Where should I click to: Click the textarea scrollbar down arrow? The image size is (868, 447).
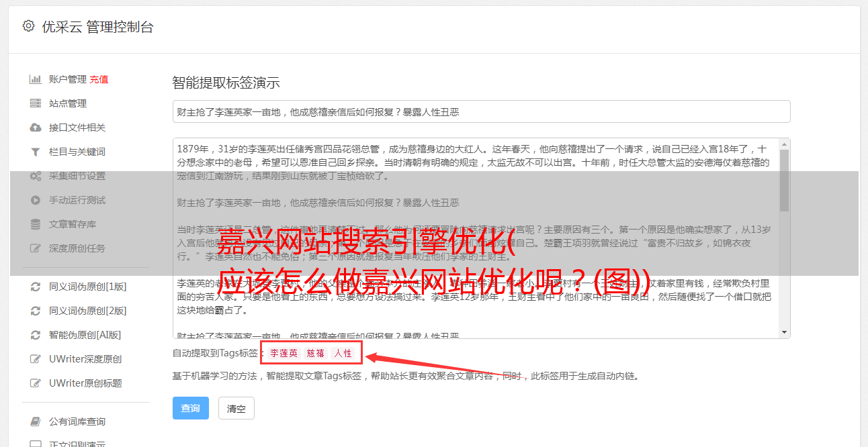(784, 332)
